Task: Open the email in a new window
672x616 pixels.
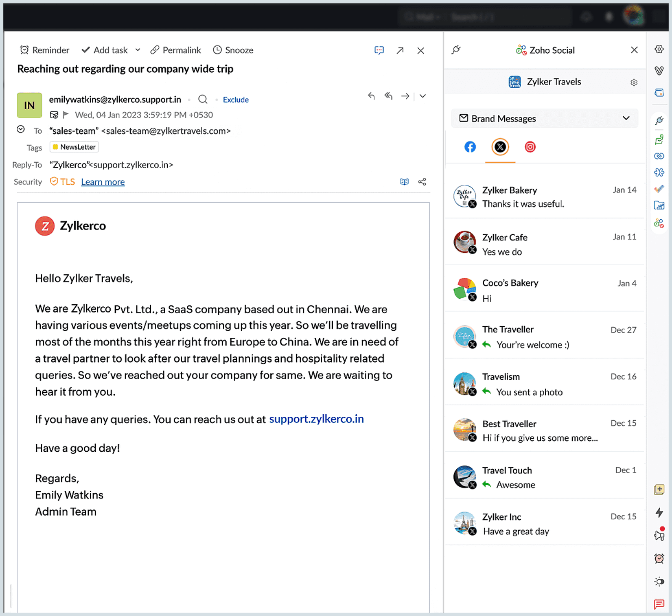Action: [400, 50]
